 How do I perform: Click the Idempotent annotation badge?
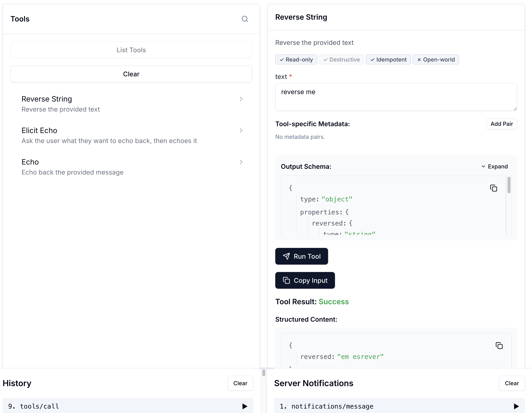pyautogui.click(x=388, y=60)
